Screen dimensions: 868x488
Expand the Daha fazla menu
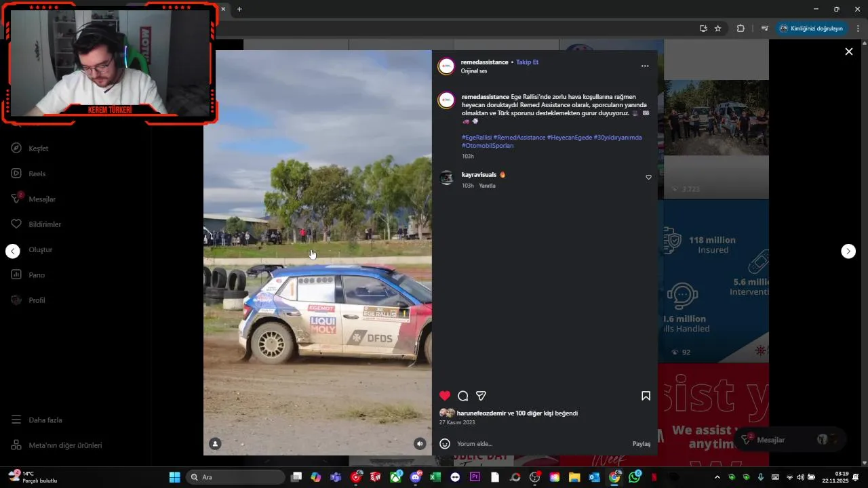tap(37, 420)
